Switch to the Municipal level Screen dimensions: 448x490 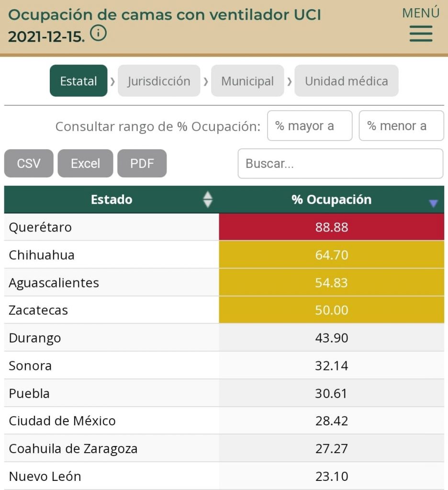coord(247,81)
